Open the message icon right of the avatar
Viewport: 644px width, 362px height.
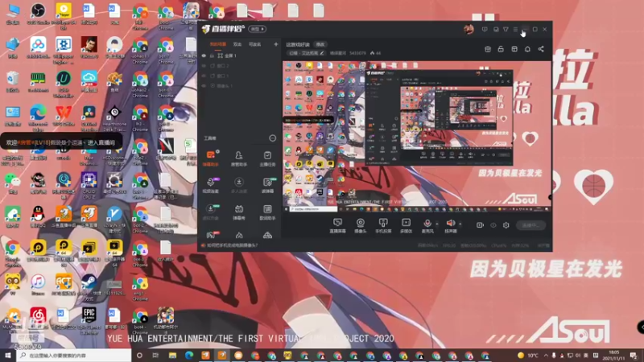(485, 30)
